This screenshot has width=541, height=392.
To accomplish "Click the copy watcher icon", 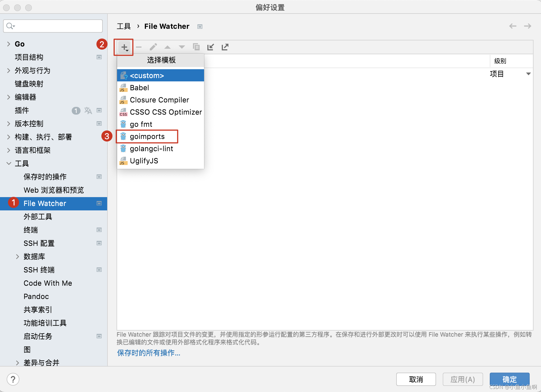I will point(196,47).
